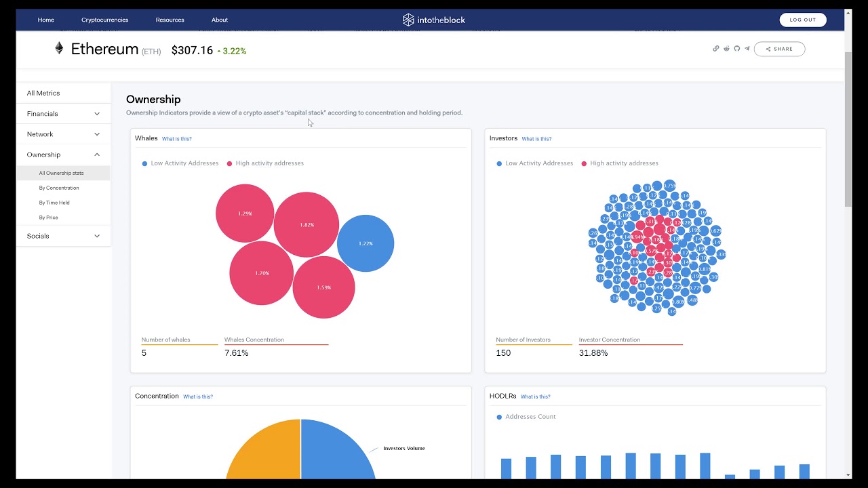Click the Log Out button
Viewport: 868px width, 488px height.
tap(803, 20)
